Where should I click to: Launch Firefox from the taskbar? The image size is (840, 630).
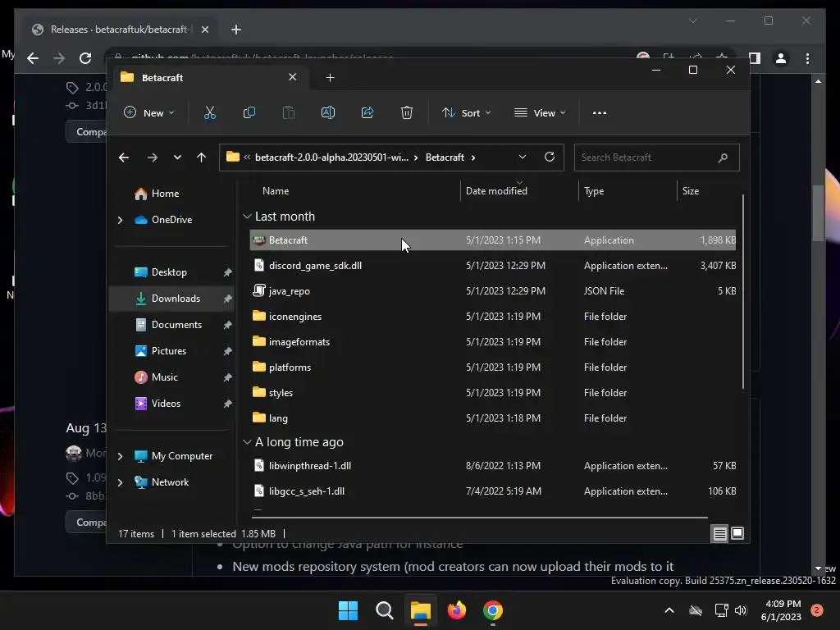click(x=457, y=610)
